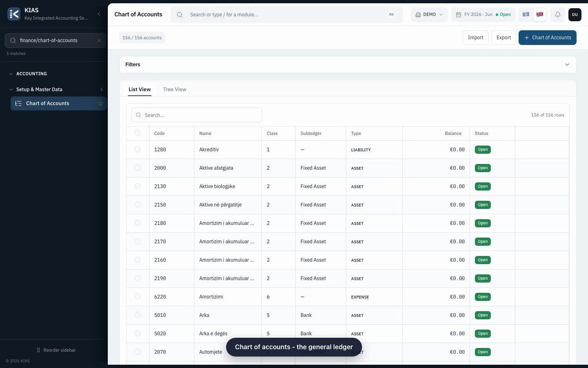Click the 156 / 156 accounts badge
588x368 pixels.
click(x=142, y=38)
